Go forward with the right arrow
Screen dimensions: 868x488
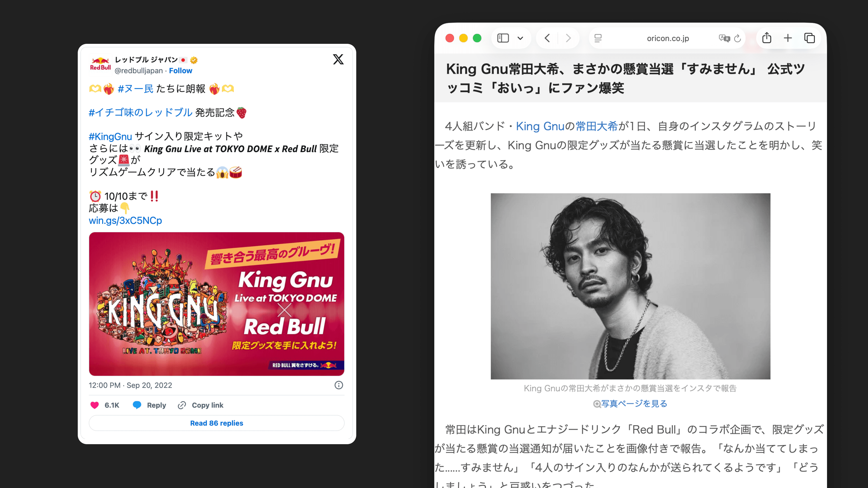coord(568,38)
